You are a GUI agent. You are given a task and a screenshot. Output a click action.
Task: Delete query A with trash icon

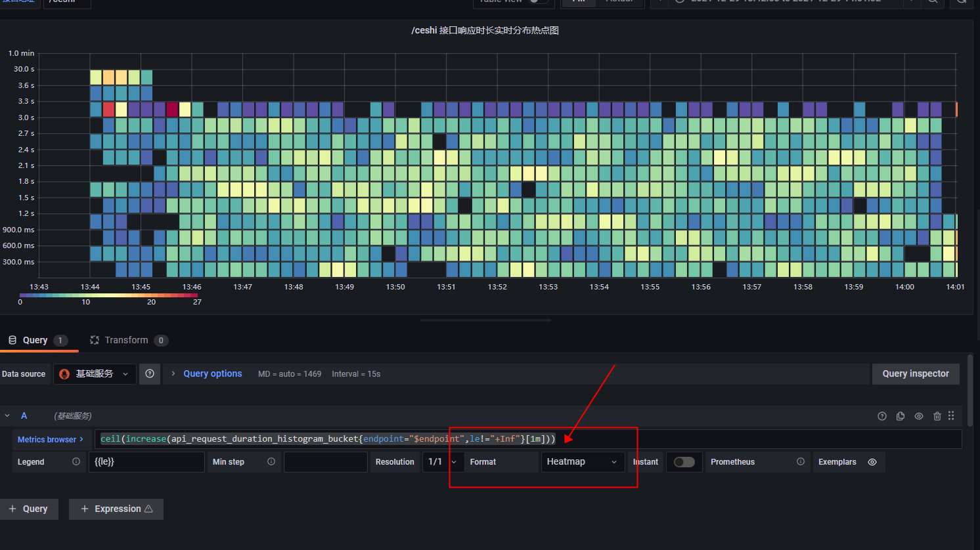point(937,415)
